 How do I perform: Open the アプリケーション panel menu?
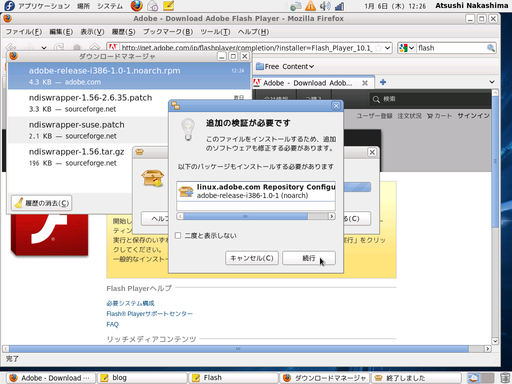click(44, 6)
